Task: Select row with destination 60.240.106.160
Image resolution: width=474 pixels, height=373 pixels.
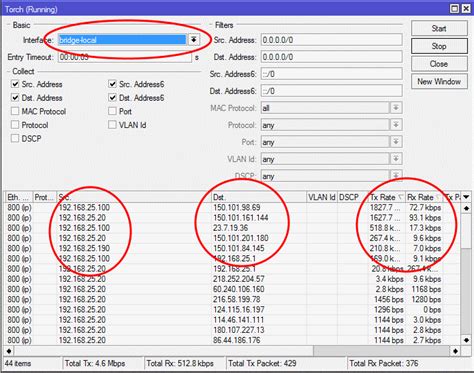Action: pos(232,289)
